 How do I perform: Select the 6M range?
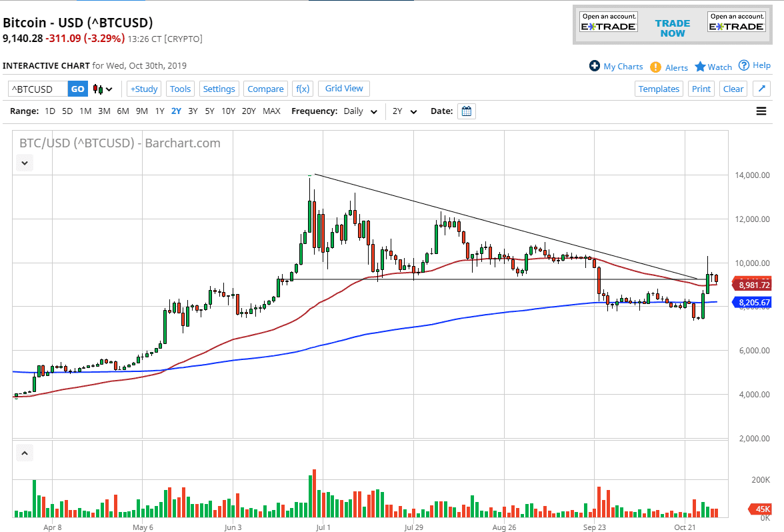122,111
